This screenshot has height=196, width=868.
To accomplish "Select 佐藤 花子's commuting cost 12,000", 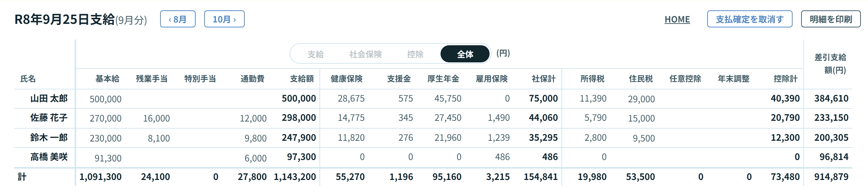I will click(253, 118).
